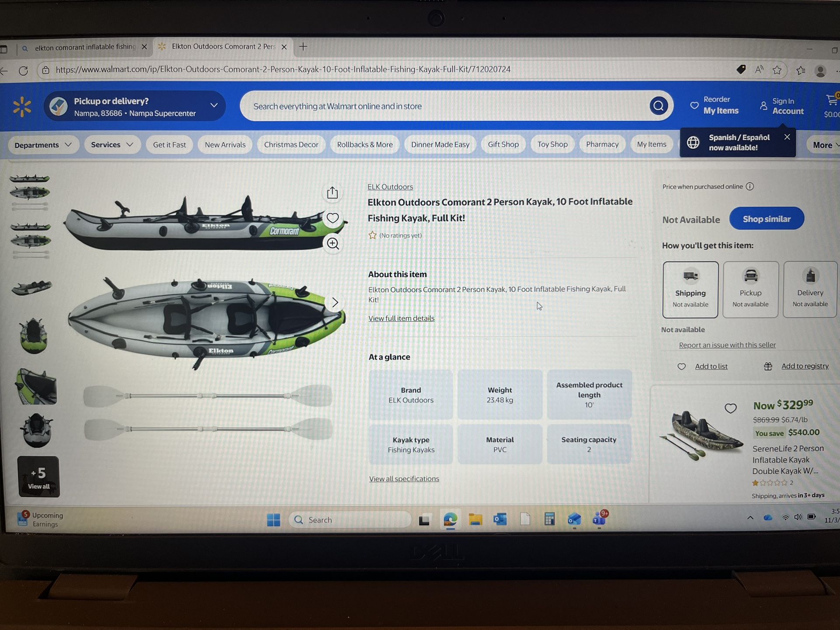Image resolution: width=840 pixels, height=630 pixels.
Task: Expand the Departments dropdown
Action: pyautogui.click(x=43, y=145)
